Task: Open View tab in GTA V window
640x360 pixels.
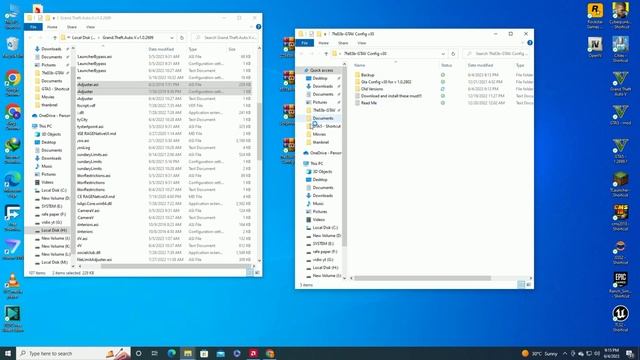Action: tap(90, 27)
